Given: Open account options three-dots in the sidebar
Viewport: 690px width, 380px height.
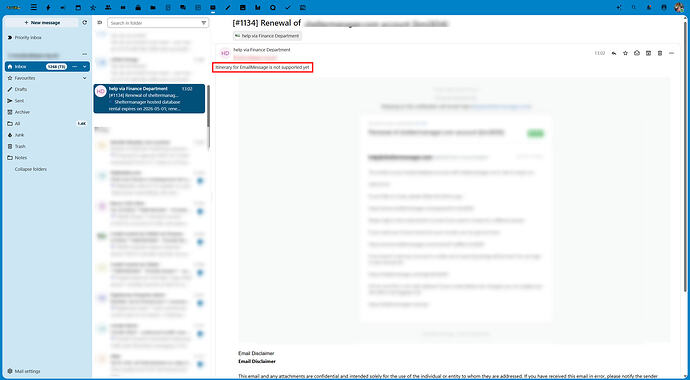Looking at the screenshot, I should (x=84, y=55).
